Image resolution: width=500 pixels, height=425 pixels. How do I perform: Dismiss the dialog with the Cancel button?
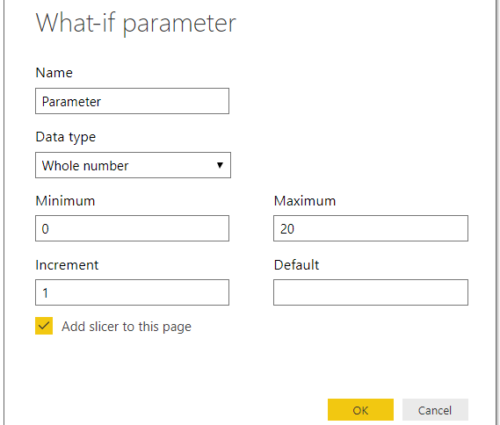pos(435,410)
